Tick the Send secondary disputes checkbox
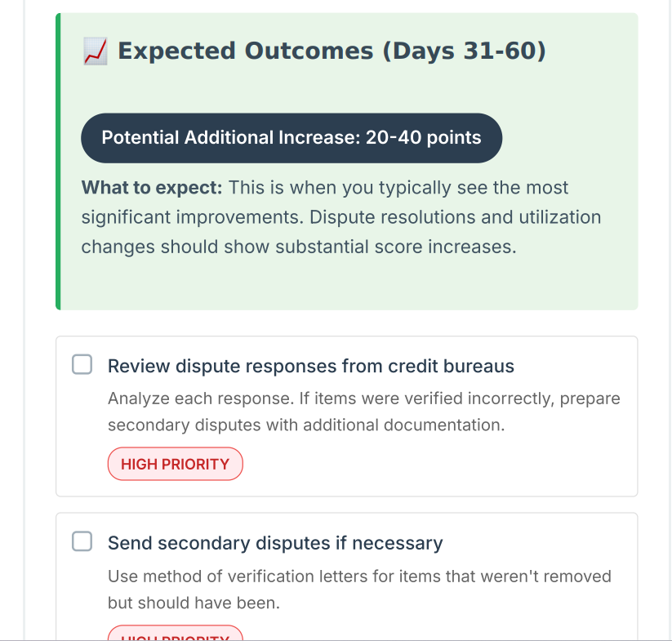The width and height of the screenshot is (672, 641). (x=82, y=541)
